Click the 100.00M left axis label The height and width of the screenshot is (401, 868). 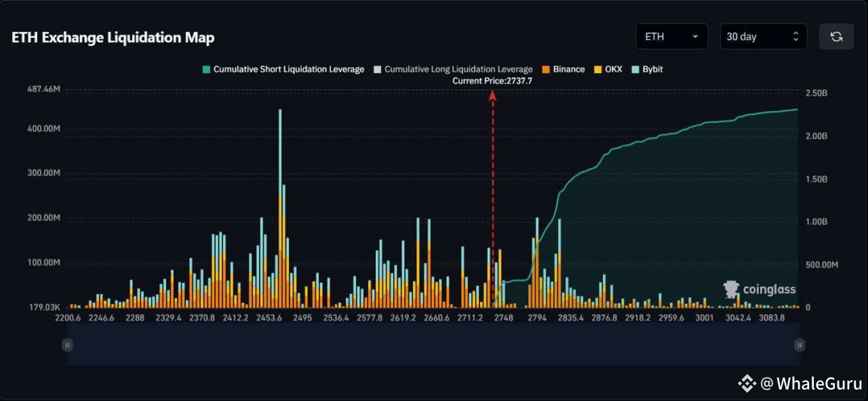click(x=44, y=262)
